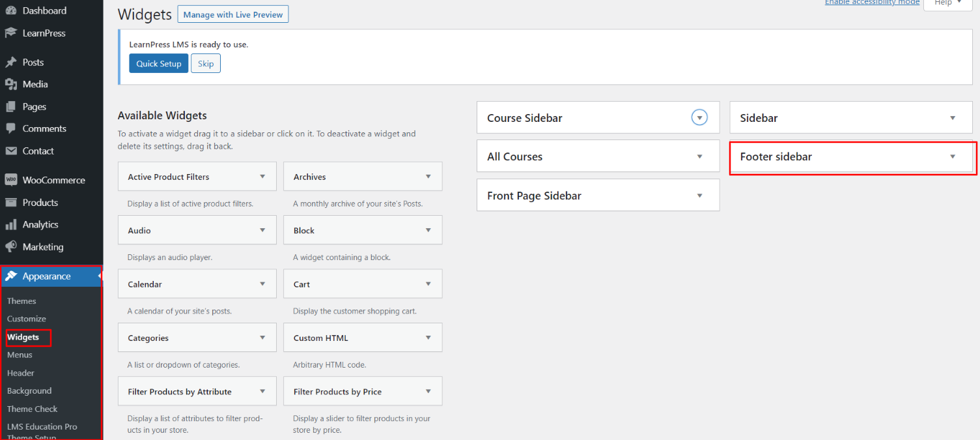Expand the Calendar widget options
This screenshot has width=980, height=440.
[x=262, y=284]
